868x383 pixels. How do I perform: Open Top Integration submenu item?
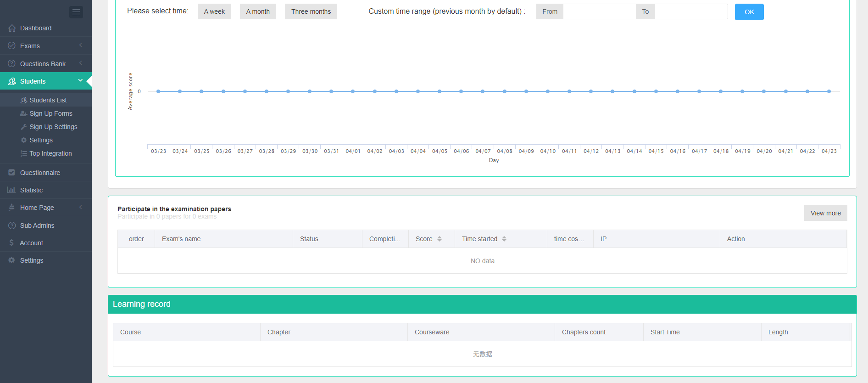[46, 153]
